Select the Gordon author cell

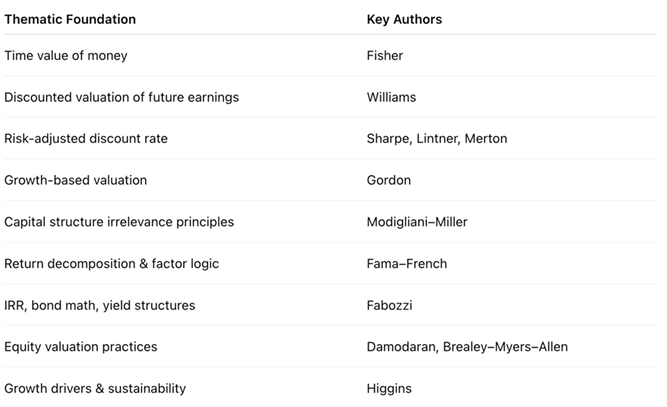pyautogui.click(x=389, y=180)
